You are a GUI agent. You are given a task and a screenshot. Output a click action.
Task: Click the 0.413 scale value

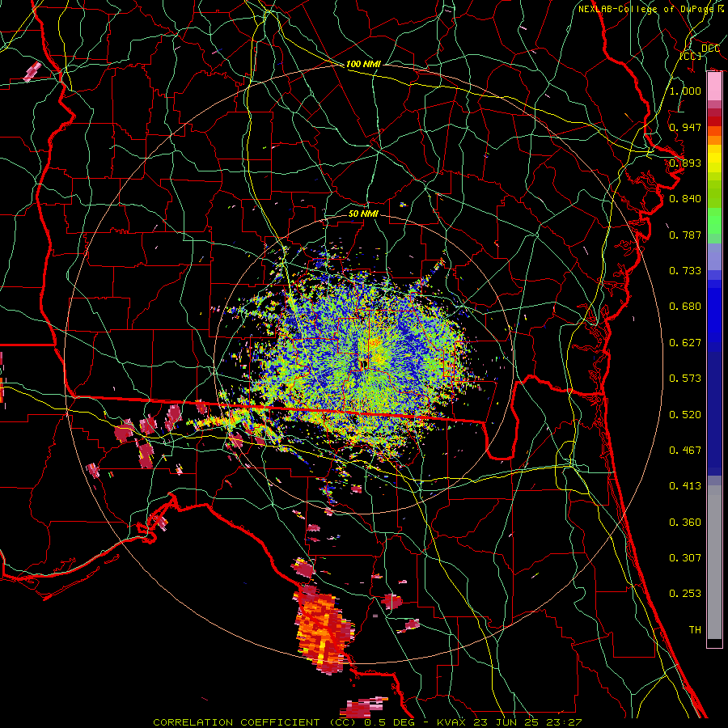pos(685,486)
